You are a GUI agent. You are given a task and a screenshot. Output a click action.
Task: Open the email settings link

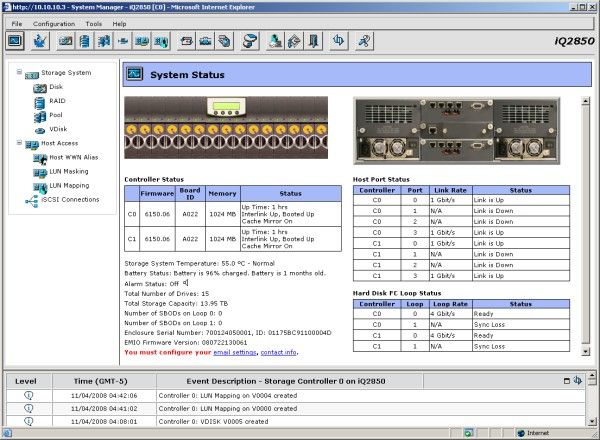click(235, 352)
